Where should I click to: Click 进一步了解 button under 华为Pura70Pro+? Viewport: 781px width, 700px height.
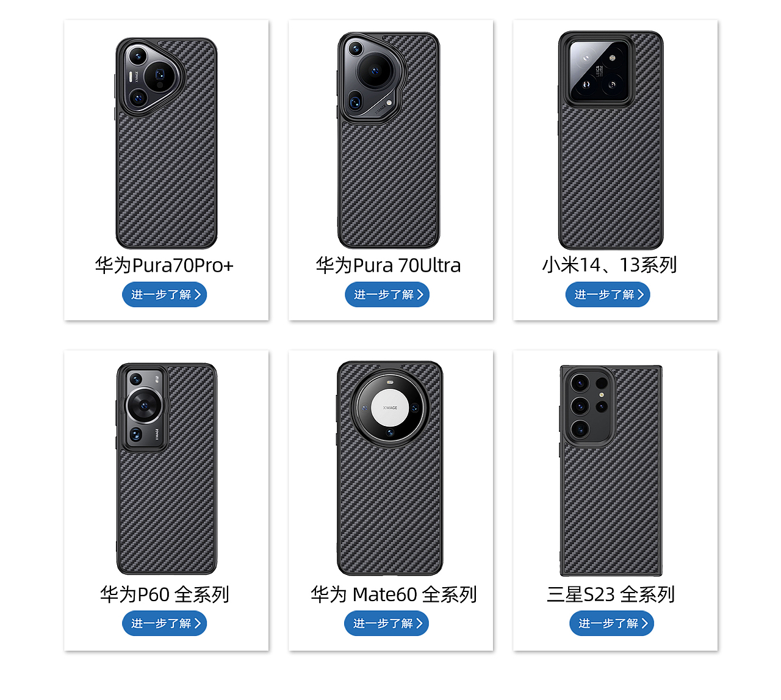165,295
